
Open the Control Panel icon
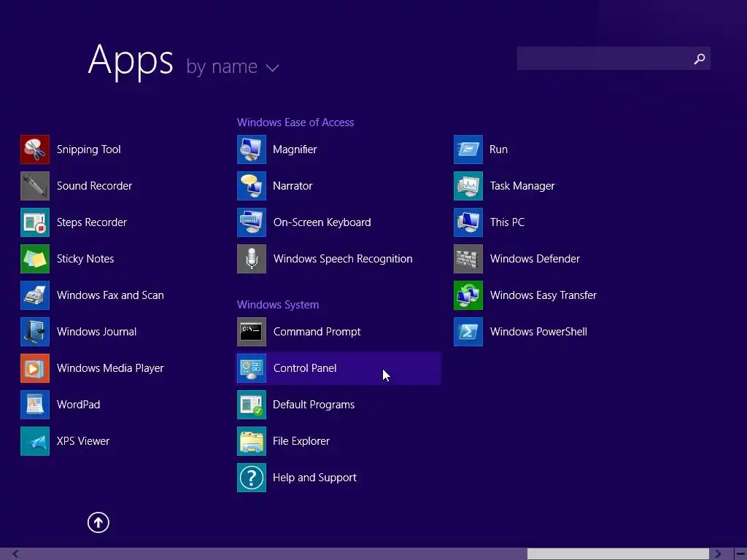pos(252,368)
